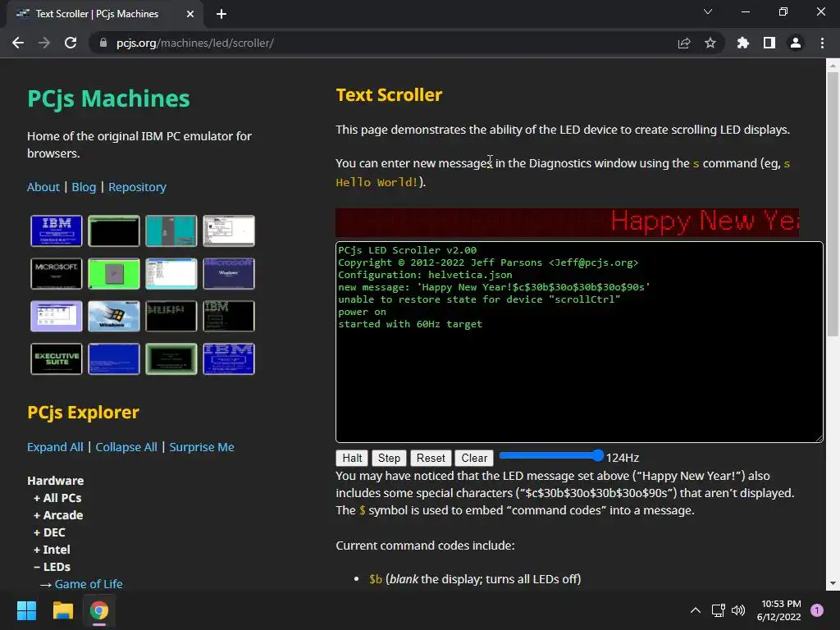Reload the Text Scroller page
Viewport: 840px width, 630px height.
[x=71, y=43]
